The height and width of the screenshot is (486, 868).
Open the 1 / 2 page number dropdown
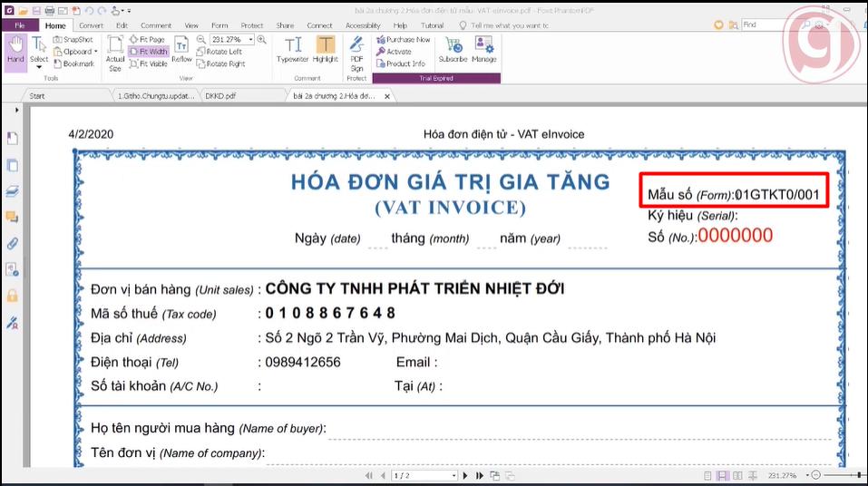tap(454, 475)
